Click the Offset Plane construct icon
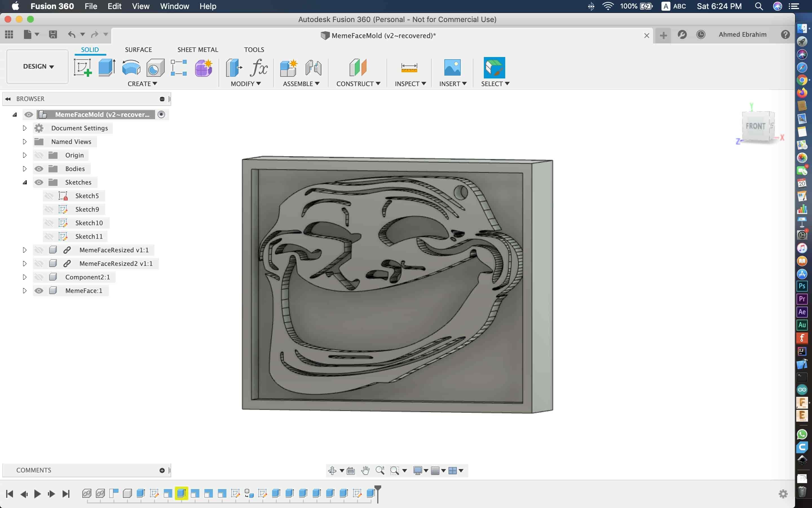This screenshot has width=812, height=508. [x=358, y=67]
